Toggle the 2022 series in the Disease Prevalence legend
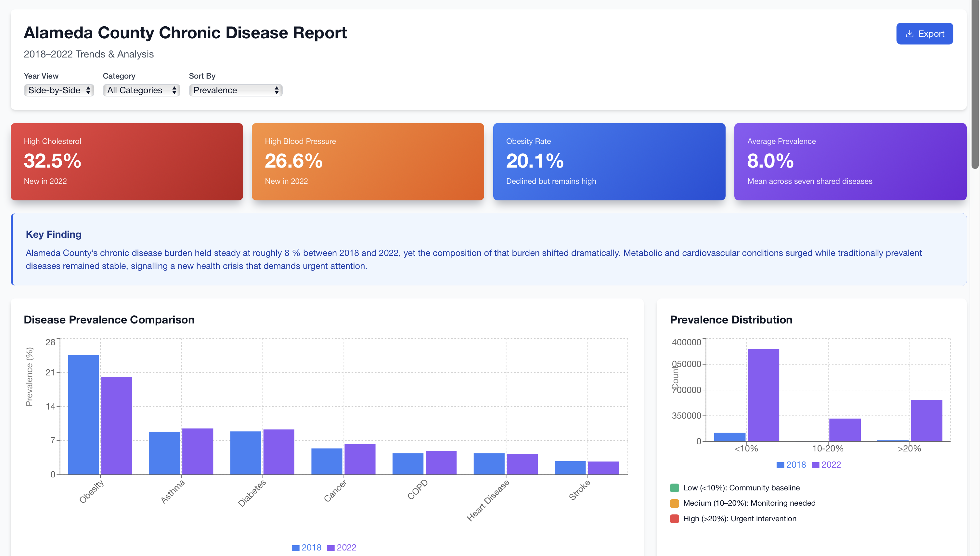The width and height of the screenshot is (980, 556). 342,548
